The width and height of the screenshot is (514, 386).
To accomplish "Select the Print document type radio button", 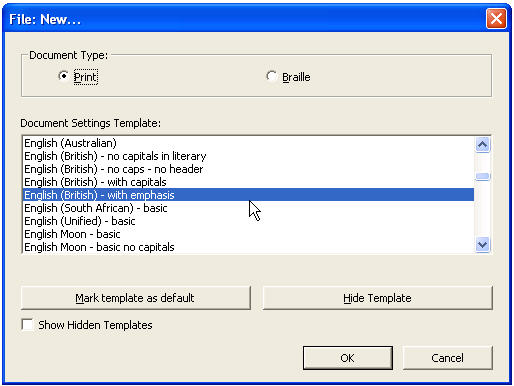I will [x=63, y=76].
